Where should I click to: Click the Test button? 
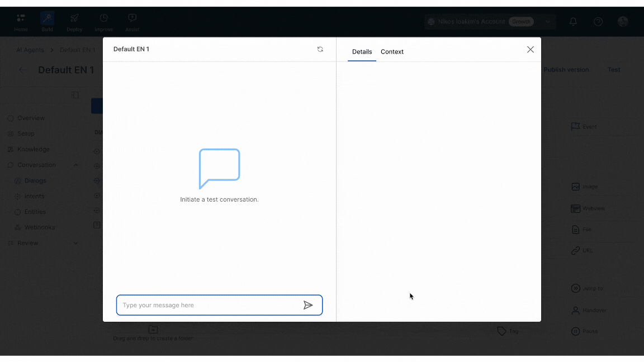(x=614, y=70)
